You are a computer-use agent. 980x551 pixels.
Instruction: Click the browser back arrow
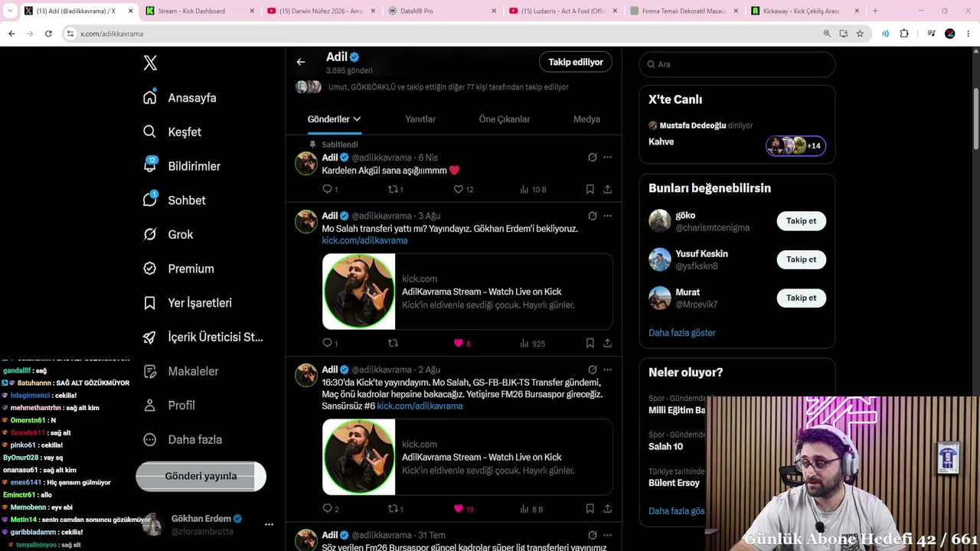pos(11,34)
